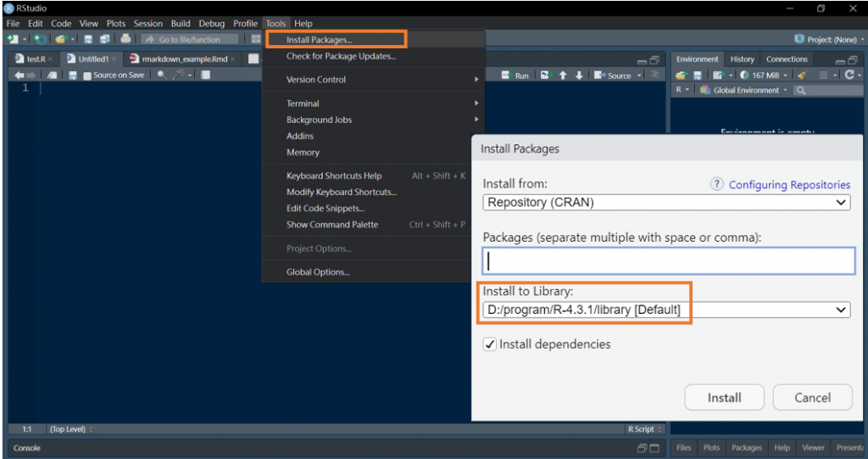Click the Cancel button in dialog
Screen dimensions: 868x459
click(x=812, y=397)
